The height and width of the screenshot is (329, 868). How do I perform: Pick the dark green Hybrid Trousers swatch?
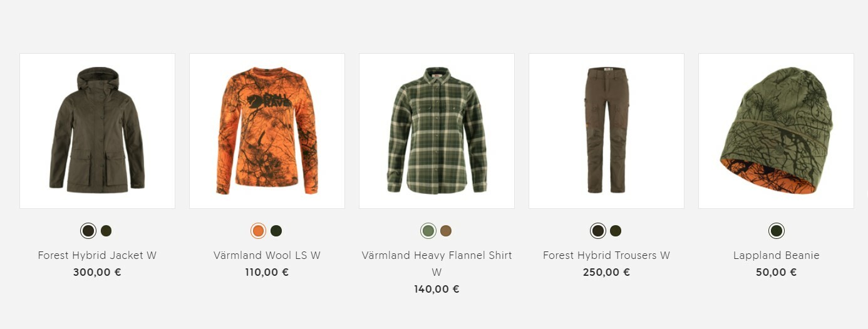pyautogui.click(x=616, y=231)
